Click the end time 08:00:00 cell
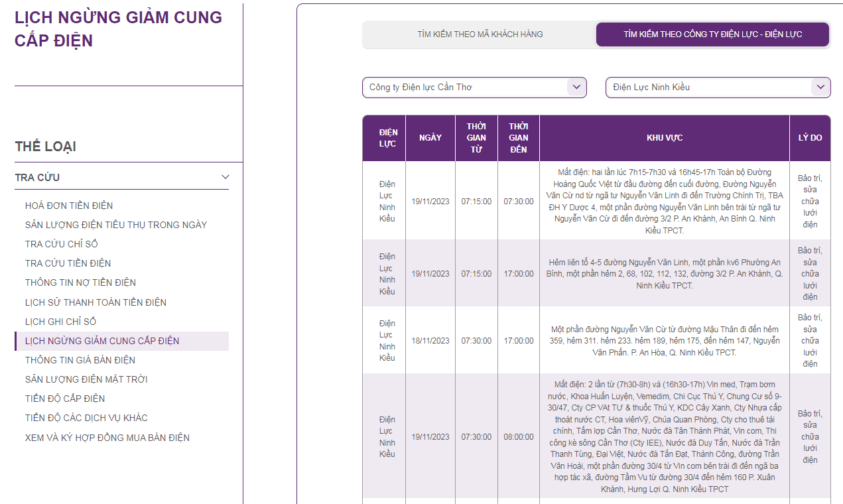 519,437
